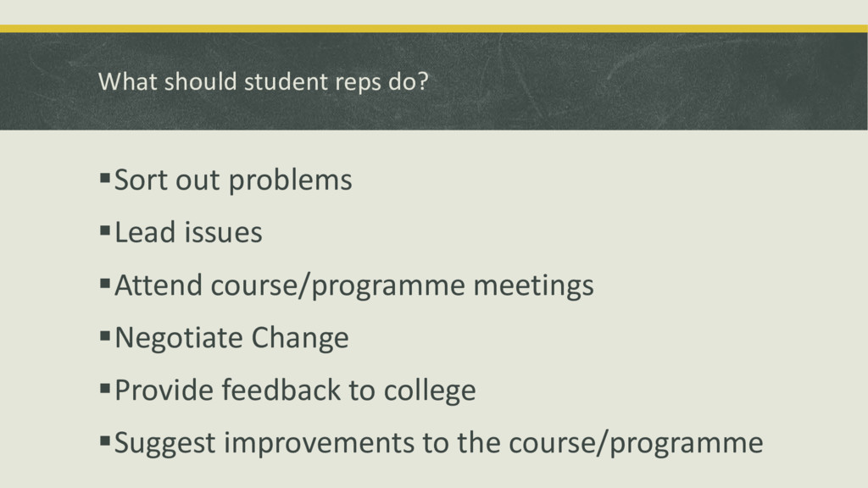Click the square bullet before "Lead issues"
Screen dimensions: 868x488
click(105, 231)
